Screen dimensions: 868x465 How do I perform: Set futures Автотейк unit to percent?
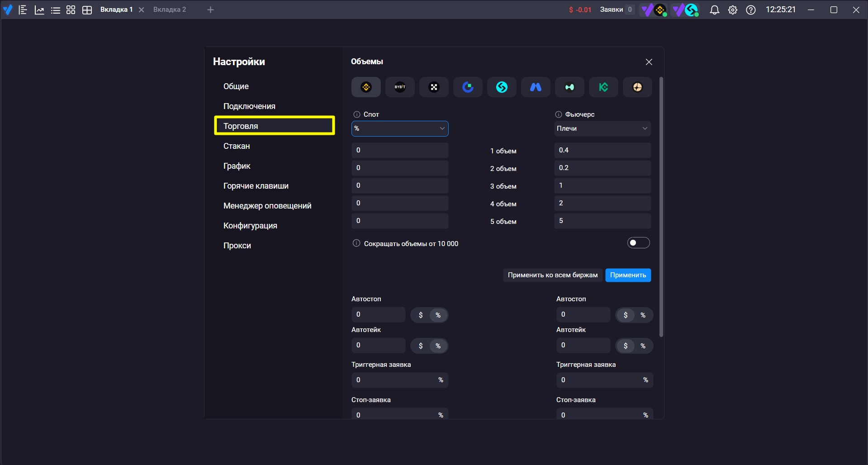click(643, 346)
